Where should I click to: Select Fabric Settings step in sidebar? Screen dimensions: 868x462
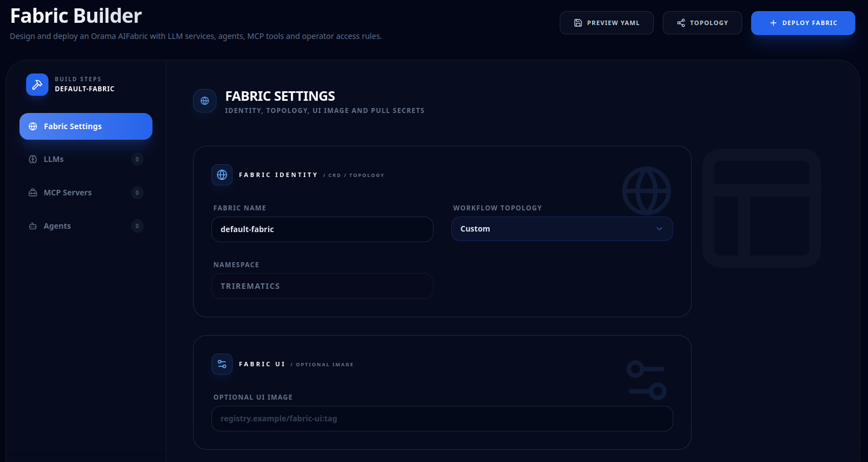(x=86, y=126)
